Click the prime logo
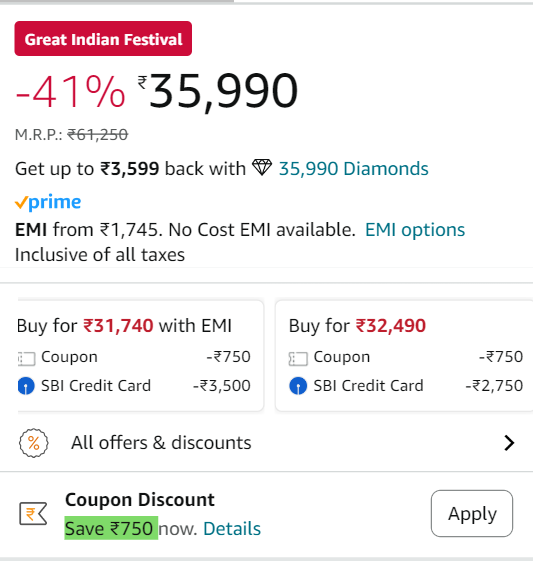 [x=48, y=203]
